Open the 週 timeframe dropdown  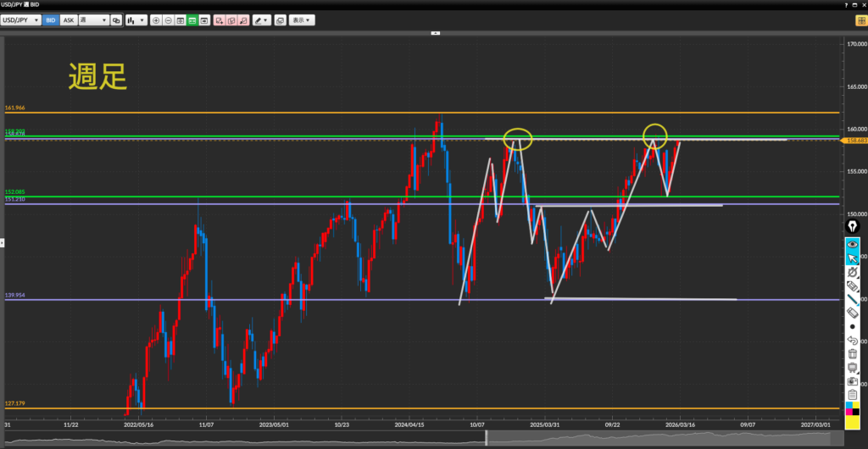click(92, 19)
